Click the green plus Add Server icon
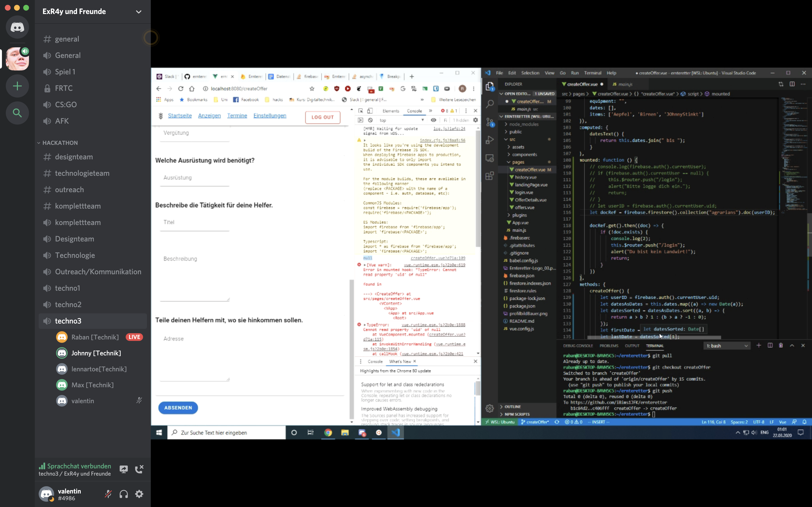 [17, 86]
